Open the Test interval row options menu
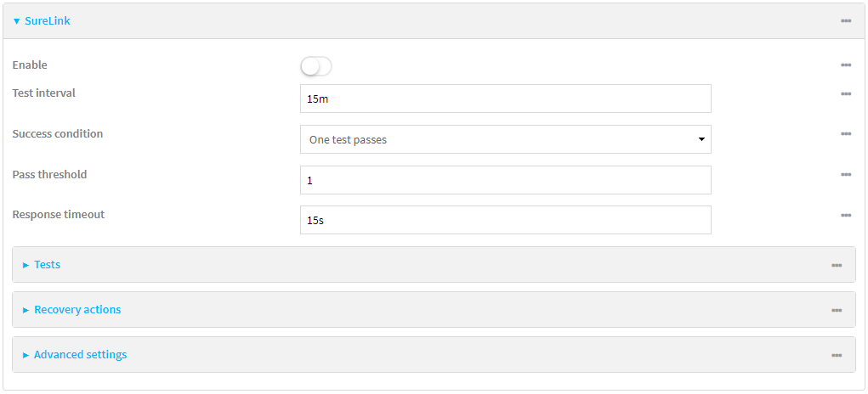 point(846,93)
